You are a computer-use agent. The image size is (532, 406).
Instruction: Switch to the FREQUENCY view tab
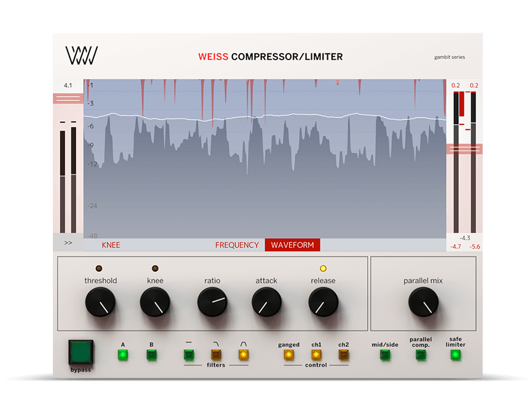237,245
